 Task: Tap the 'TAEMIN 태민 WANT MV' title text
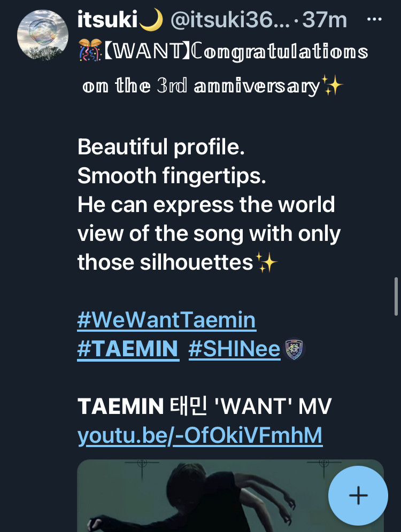(x=204, y=406)
